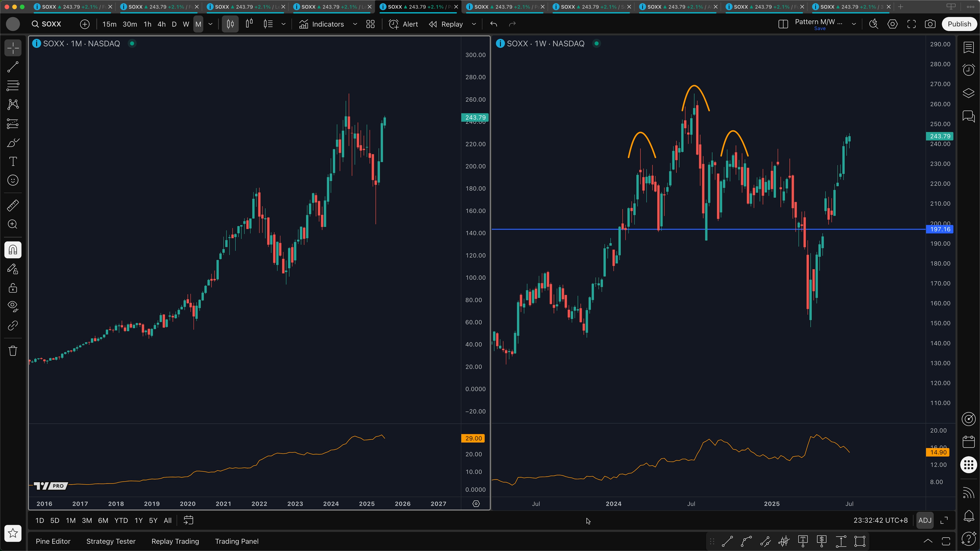Screen dimensions: 980x551
Task: Select the candlestick chart style
Action: click(230, 24)
